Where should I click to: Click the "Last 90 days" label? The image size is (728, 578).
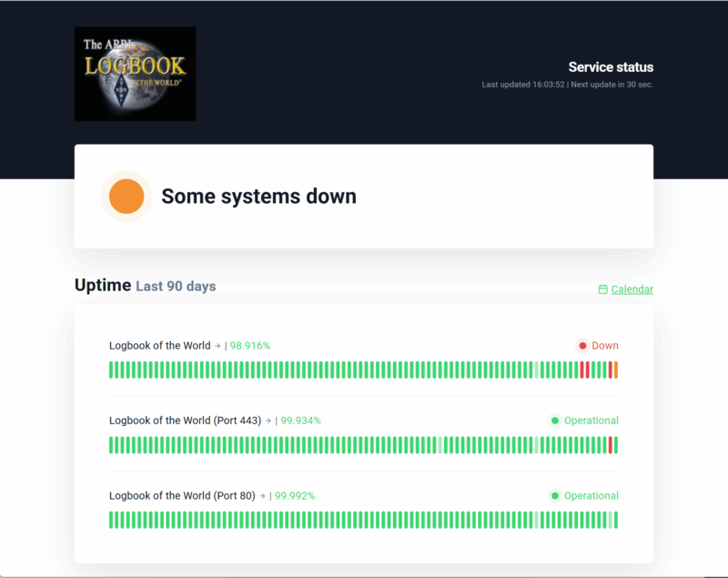176,287
